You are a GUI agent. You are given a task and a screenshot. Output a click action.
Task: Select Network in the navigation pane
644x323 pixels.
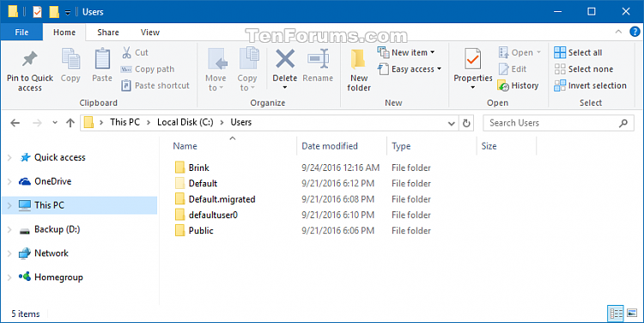click(52, 253)
